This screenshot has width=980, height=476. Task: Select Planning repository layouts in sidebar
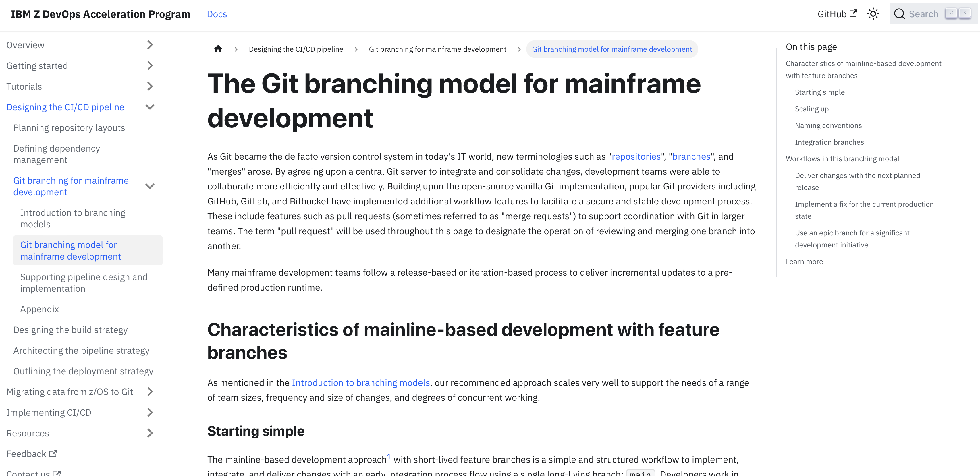(69, 128)
